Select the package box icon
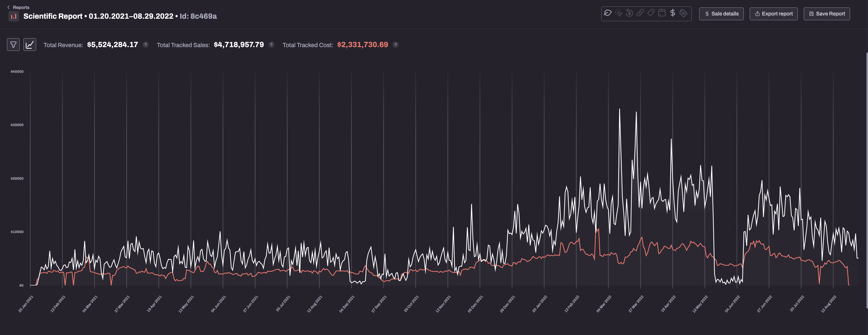 tap(662, 13)
